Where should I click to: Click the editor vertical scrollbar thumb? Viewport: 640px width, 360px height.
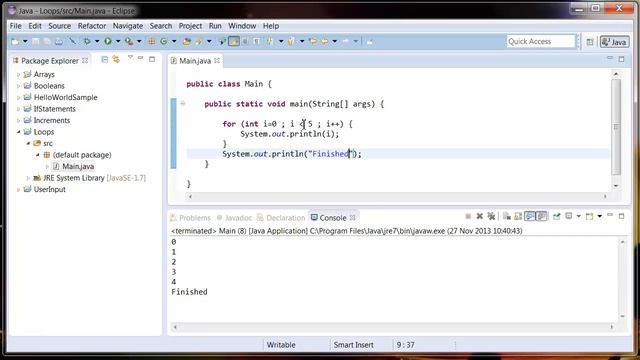tap(616, 127)
